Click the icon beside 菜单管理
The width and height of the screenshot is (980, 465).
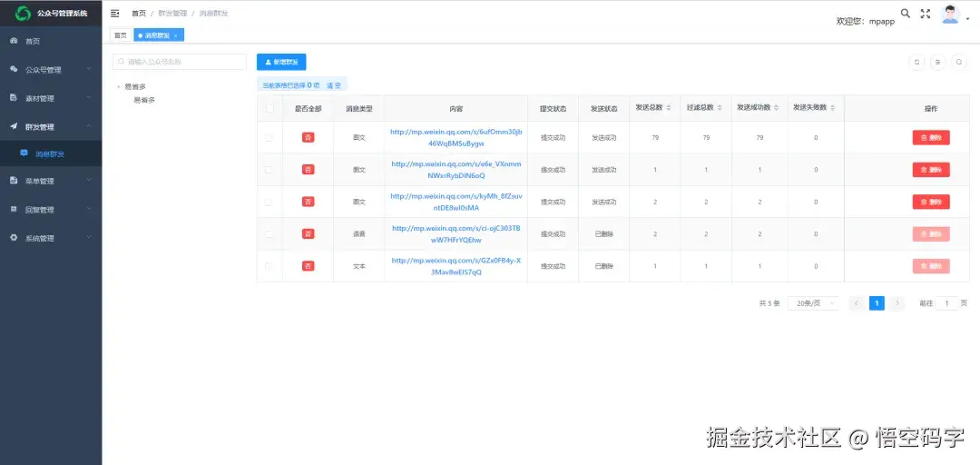coord(14,181)
